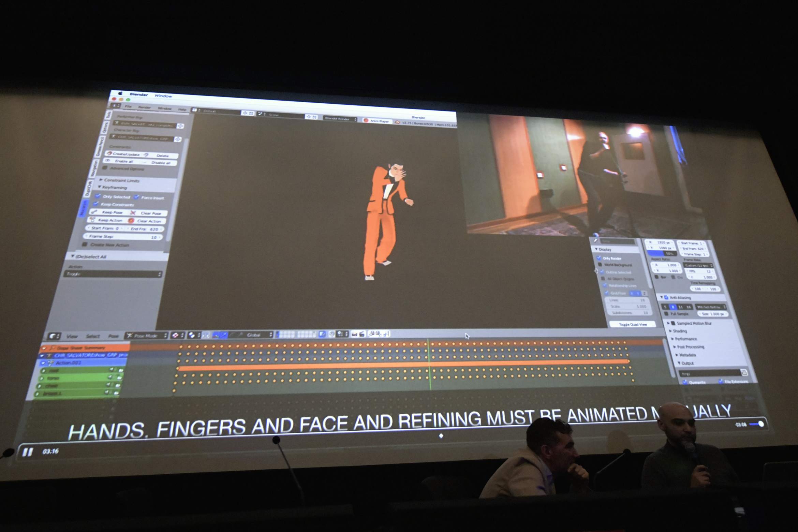Open the Scene selector field
The image size is (798, 532).
point(280,115)
